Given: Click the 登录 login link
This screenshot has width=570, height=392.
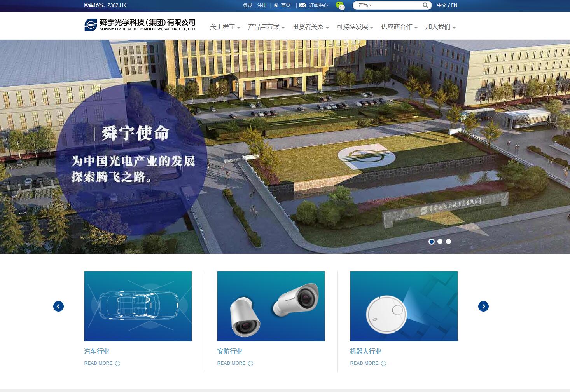Looking at the screenshot, I should pyautogui.click(x=247, y=5).
